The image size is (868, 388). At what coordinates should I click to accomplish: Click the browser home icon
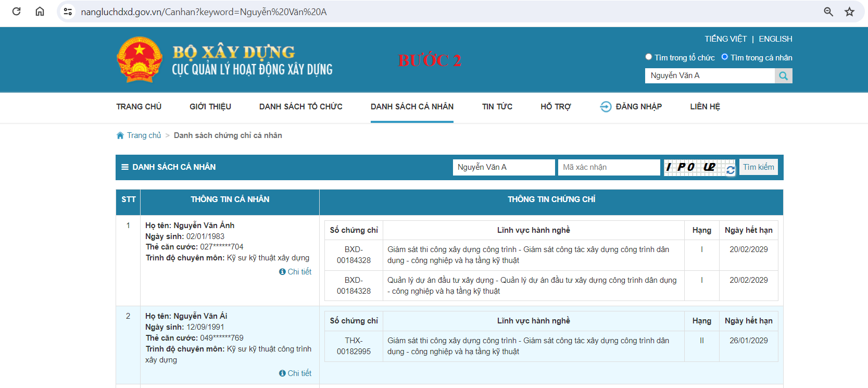pos(40,11)
